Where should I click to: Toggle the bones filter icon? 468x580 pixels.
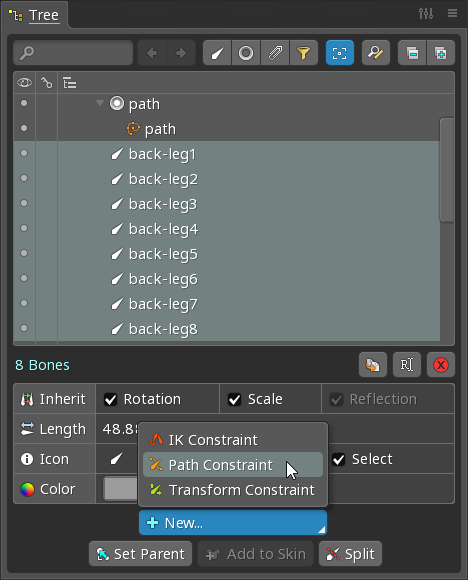click(217, 53)
